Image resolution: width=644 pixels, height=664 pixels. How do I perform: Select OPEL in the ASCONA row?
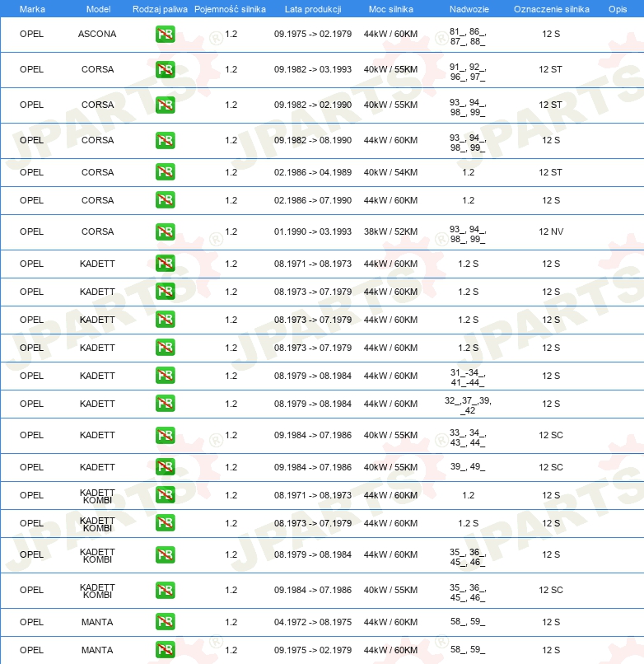pos(31,34)
